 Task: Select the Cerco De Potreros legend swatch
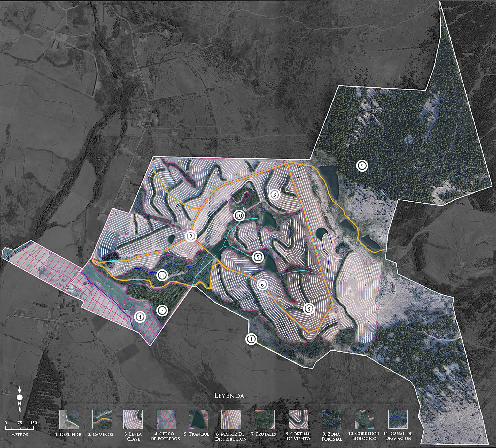pyautogui.click(x=166, y=419)
